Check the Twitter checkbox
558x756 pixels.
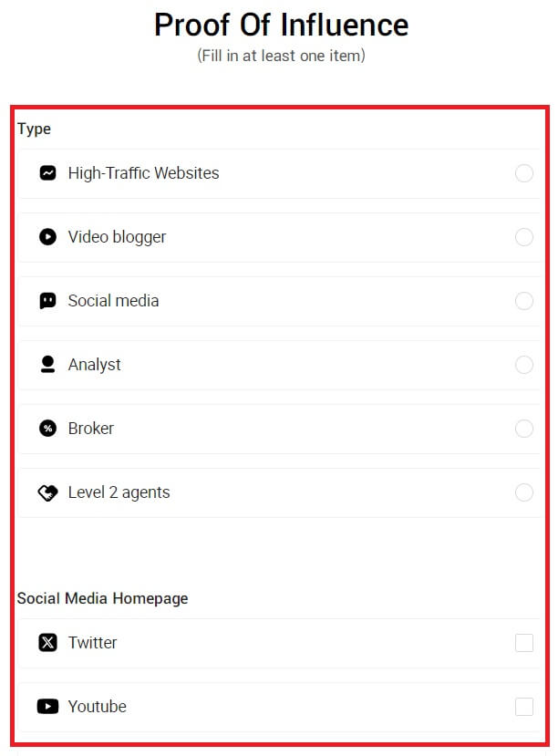(524, 643)
